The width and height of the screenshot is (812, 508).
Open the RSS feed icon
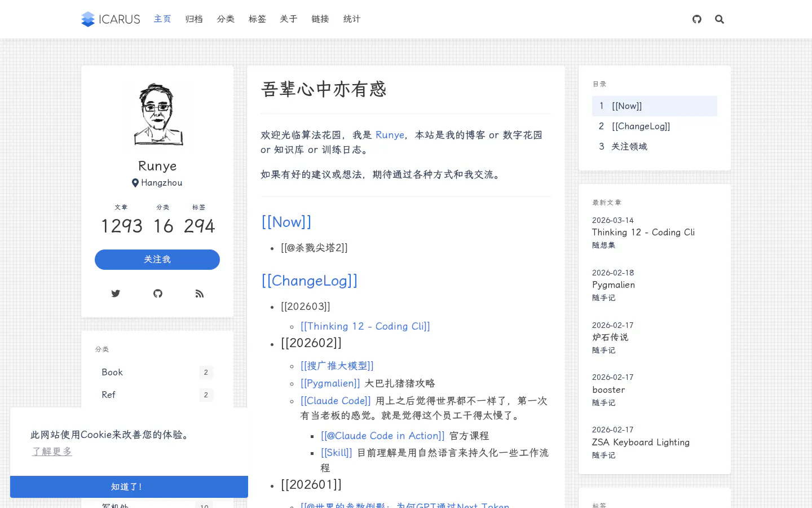[x=200, y=294]
